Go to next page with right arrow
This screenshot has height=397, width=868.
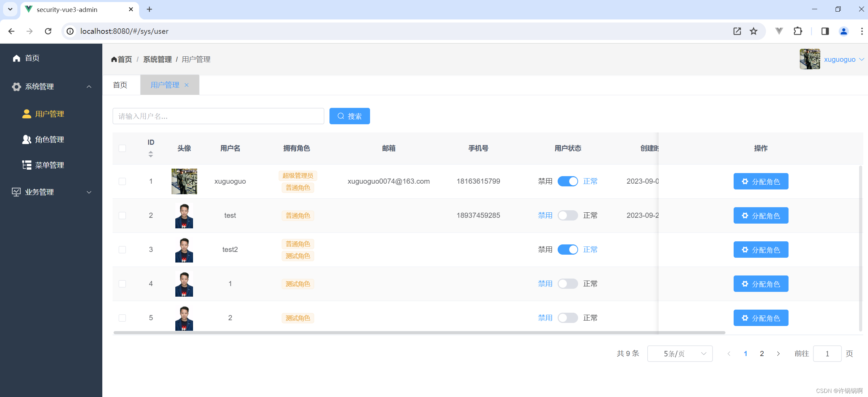click(778, 354)
